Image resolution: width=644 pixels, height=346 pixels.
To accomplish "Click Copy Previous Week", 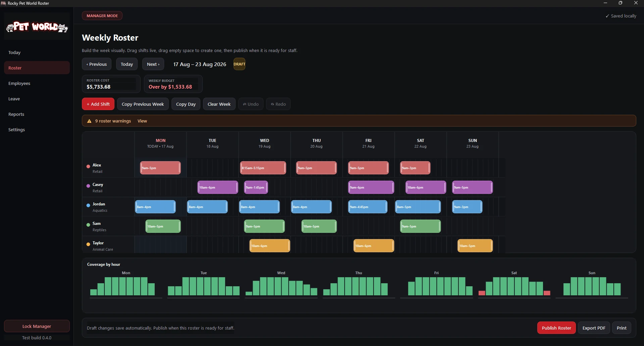I will pos(143,104).
